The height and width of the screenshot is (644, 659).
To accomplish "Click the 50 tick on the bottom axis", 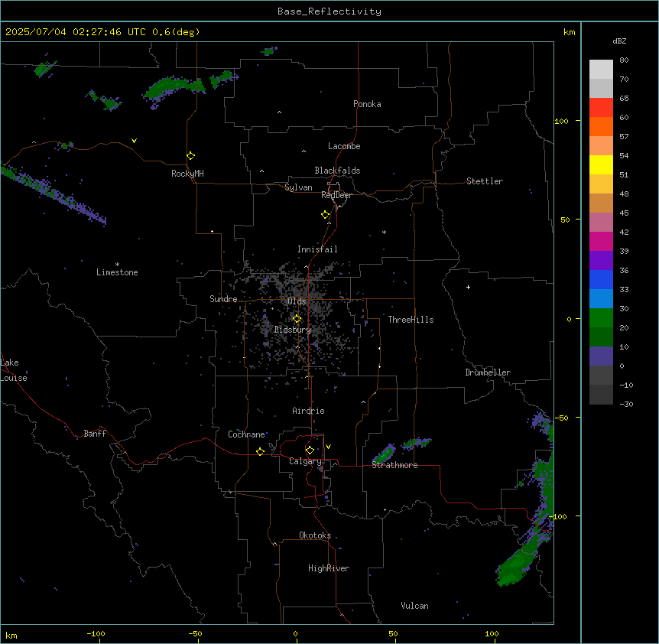I will click(x=393, y=633).
